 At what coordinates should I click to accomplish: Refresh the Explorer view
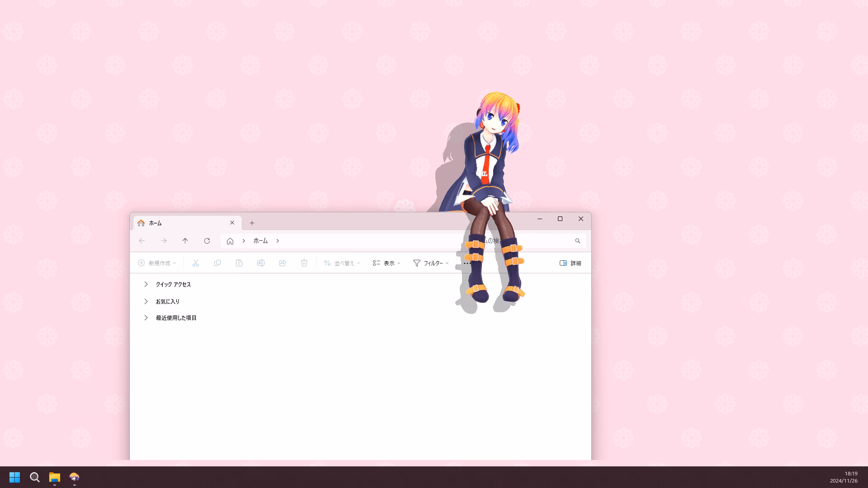click(x=207, y=241)
